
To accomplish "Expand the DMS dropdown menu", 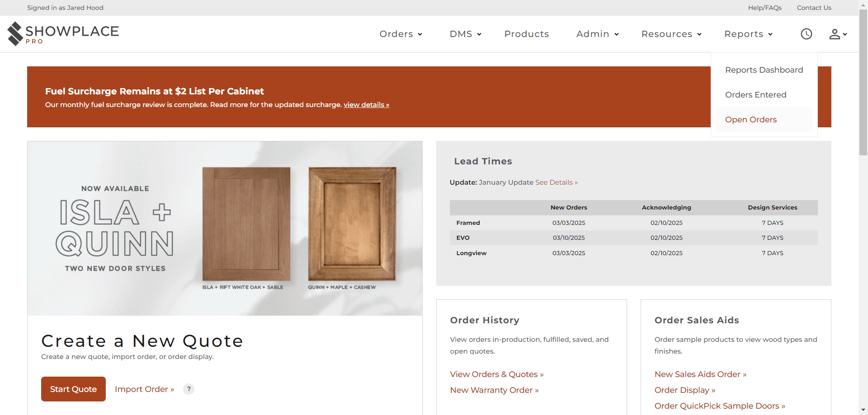I will [466, 34].
